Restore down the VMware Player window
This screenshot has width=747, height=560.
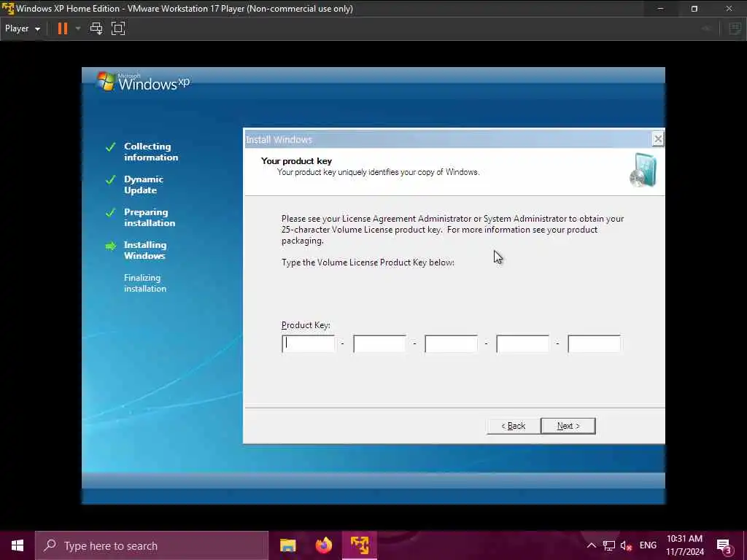694,9
